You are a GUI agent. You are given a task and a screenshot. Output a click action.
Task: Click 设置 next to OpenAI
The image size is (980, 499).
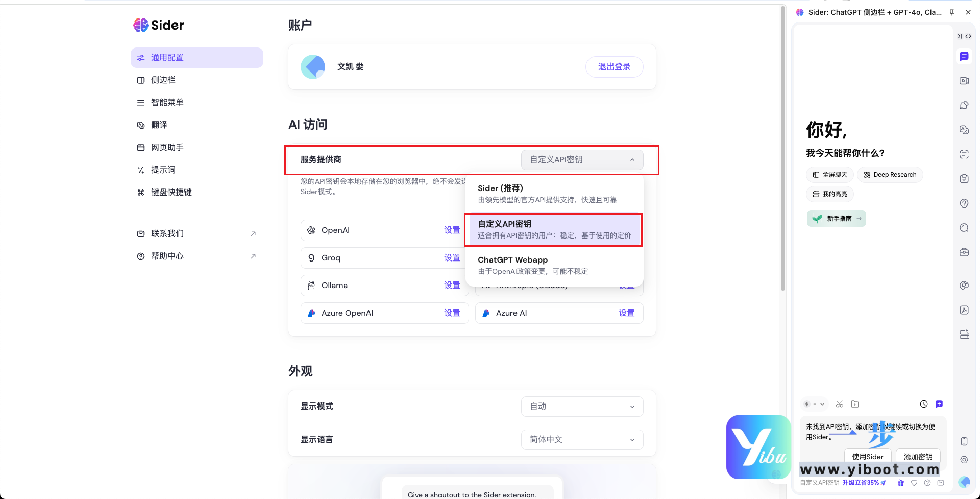point(452,230)
